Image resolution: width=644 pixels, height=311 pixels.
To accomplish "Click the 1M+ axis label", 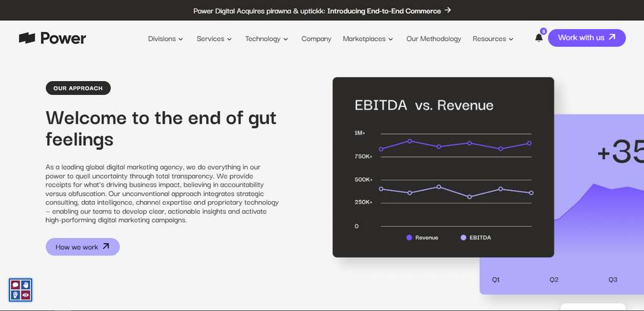I will click(x=360, y=133).
